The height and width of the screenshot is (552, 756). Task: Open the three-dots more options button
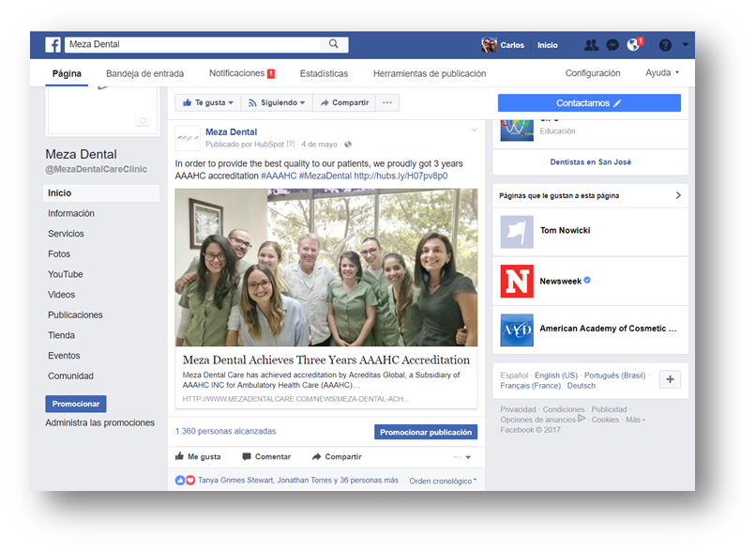point(387,103)
